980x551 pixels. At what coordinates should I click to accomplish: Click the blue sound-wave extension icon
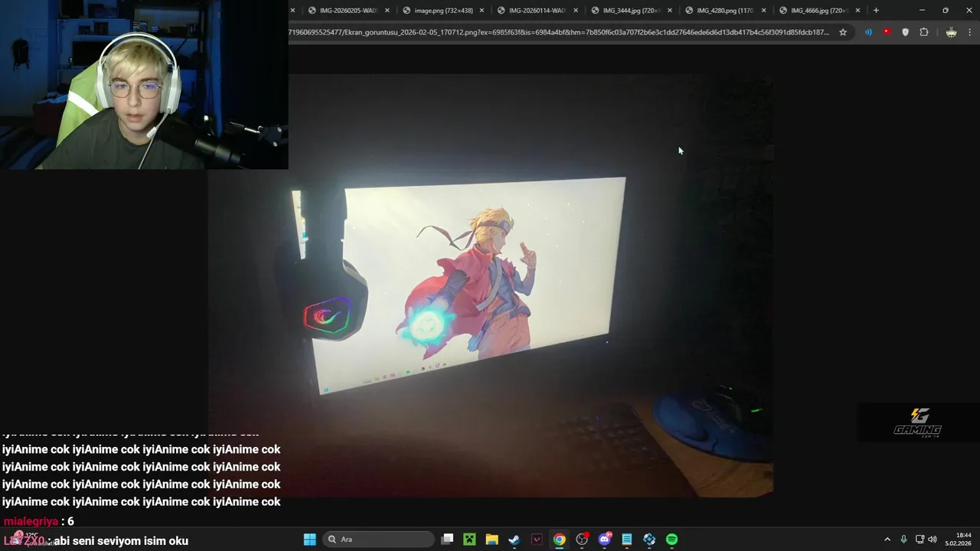[868, 32]
